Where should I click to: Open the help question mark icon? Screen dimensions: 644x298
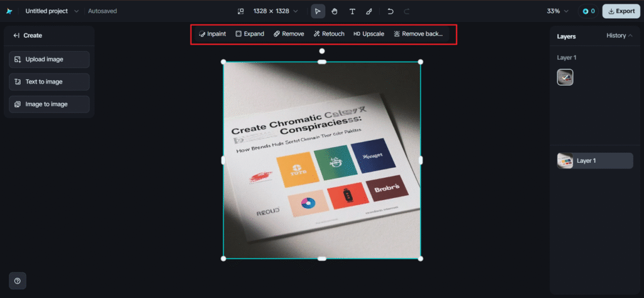[17, 281]
